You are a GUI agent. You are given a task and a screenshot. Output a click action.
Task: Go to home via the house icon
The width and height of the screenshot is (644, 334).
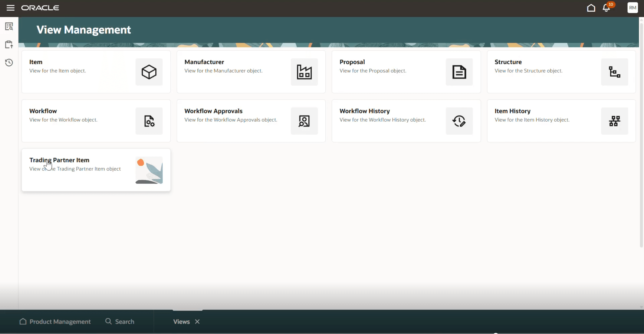coord(591,8)
